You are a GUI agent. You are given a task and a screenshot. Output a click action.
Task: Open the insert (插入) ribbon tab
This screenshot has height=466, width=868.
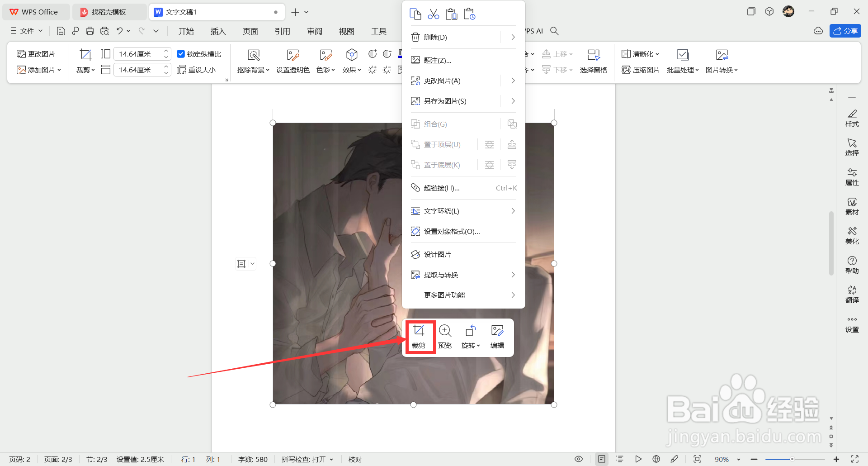[x=218, y=31]
